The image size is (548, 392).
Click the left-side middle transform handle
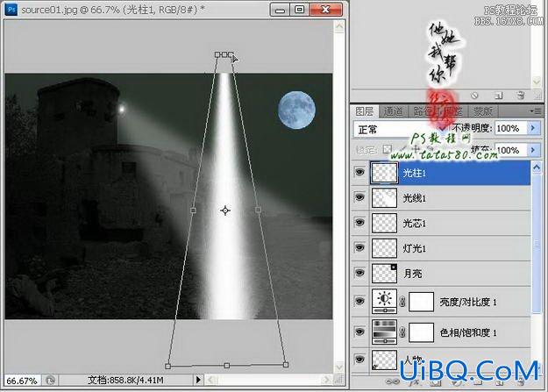193,210
